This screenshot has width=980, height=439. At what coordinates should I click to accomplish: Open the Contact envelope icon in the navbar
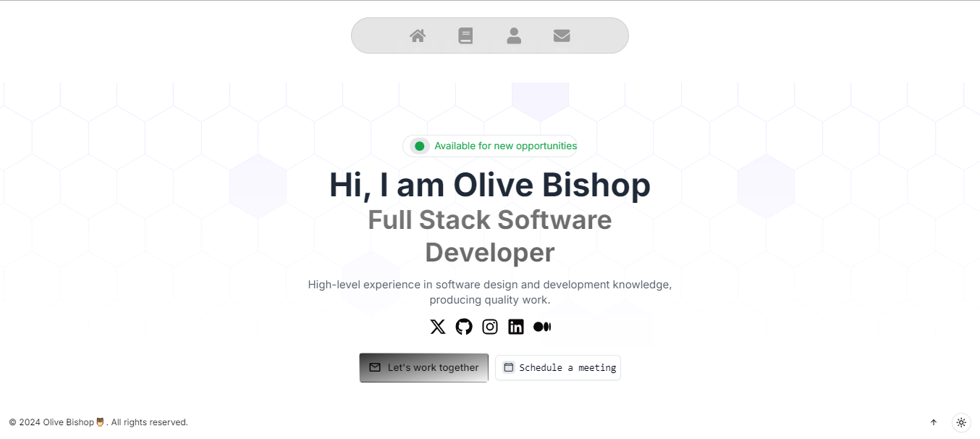point(562,35)
